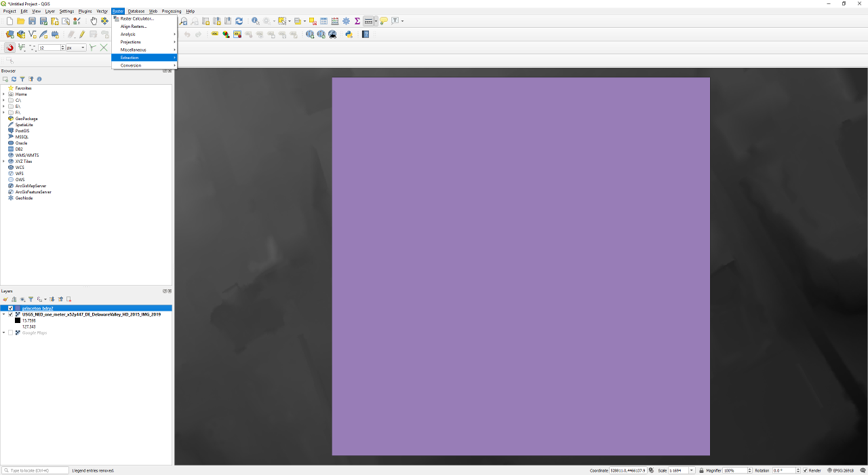Remove the selected layer or group
The image size is (868, 475).
[68, 299]
